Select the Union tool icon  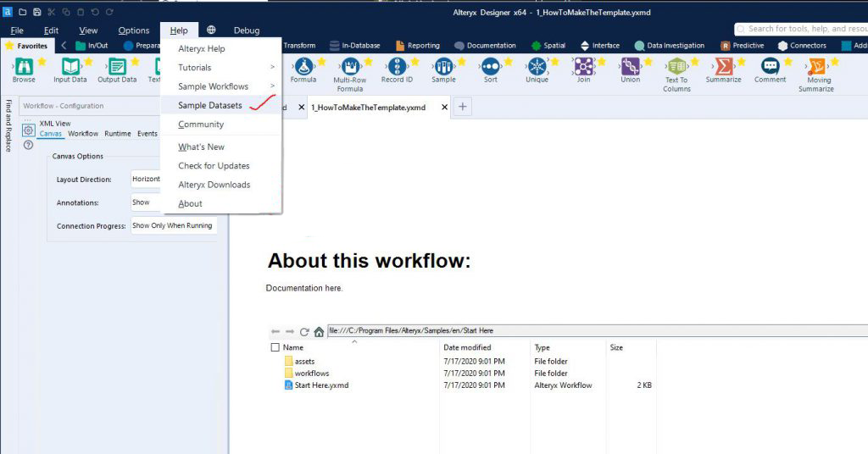pos(630,66)
